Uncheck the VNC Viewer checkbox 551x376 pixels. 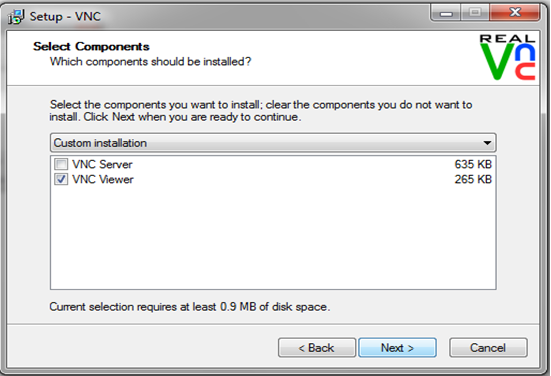pyautogui.click(x=61, y=179)
